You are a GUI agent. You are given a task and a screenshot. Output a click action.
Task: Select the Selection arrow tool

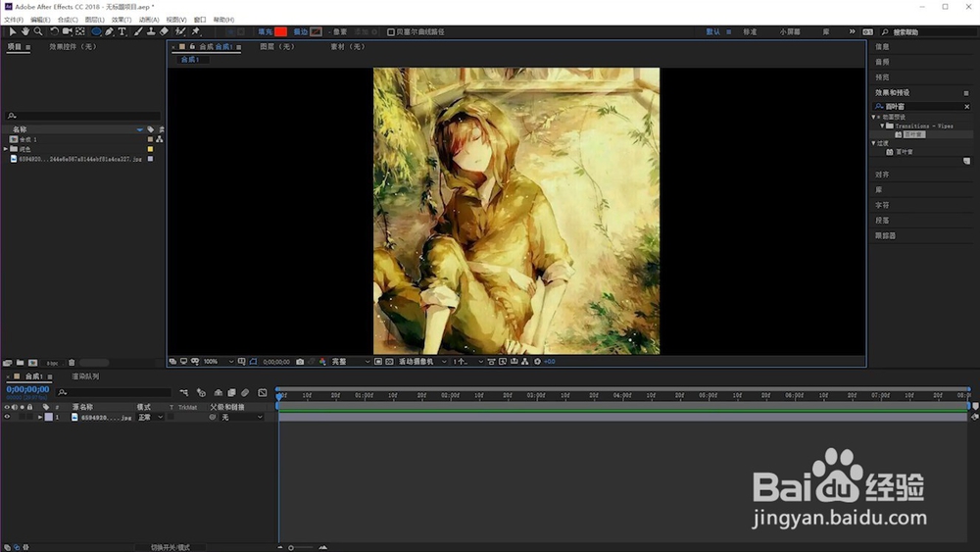click(12, 31)
